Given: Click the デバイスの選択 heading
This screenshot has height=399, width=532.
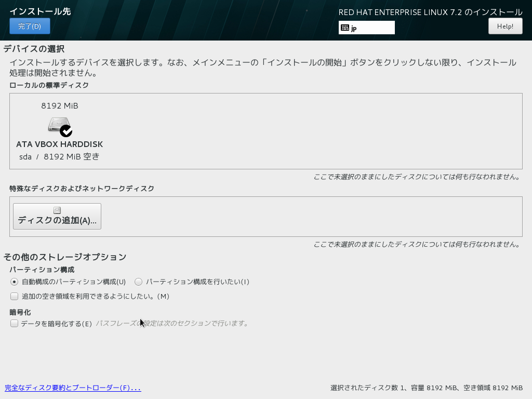Looking at the screenshot, I should (34, 49).
